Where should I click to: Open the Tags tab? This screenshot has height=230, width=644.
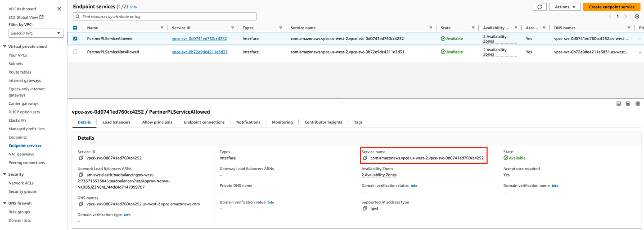pyautogui.click(x=358, y=122)
